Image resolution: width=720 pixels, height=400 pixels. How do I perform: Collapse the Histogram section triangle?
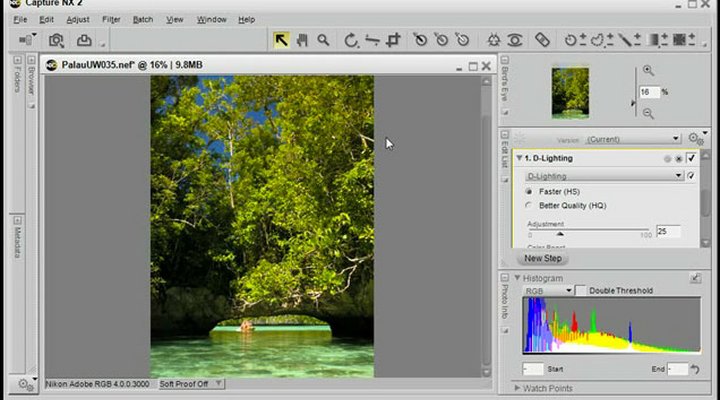point(518,278)
